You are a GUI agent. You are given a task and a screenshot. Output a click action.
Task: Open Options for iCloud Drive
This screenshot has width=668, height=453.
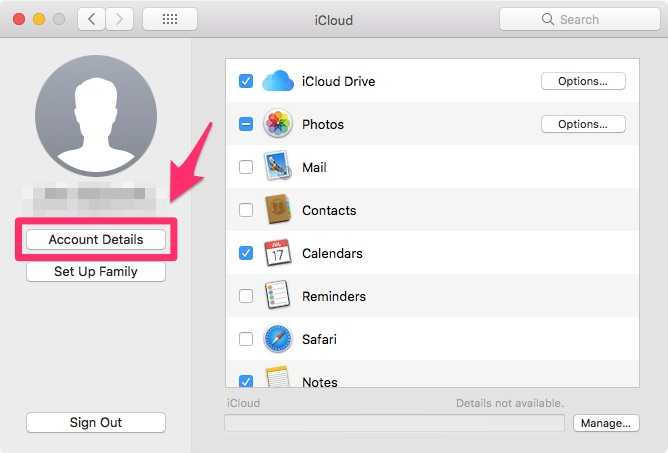pyautogui.click(x=583, y=81)
